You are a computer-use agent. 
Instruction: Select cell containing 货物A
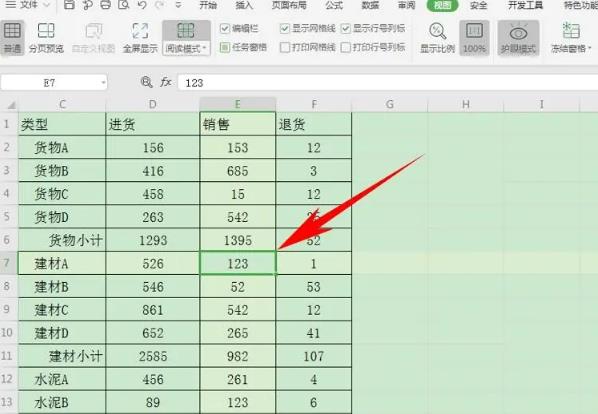[x=62, y=148]
